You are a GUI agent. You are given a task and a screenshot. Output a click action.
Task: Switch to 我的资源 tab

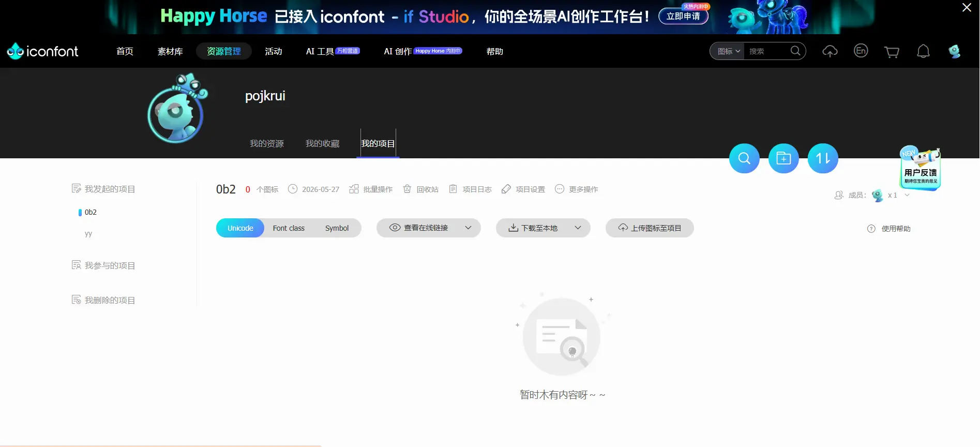[267, 144]
